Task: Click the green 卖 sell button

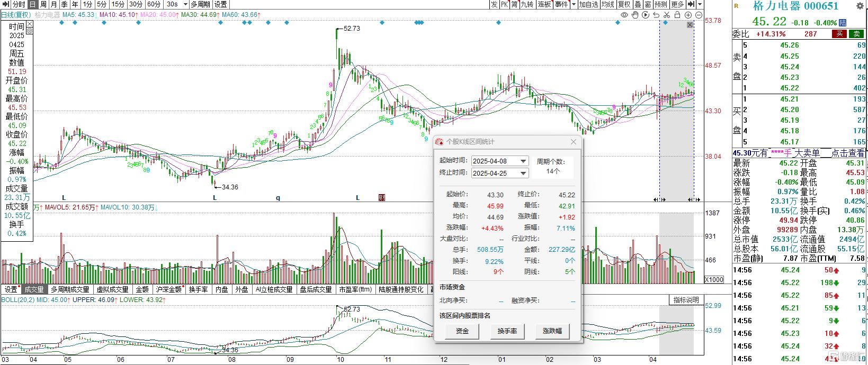Action: point(856,34)
